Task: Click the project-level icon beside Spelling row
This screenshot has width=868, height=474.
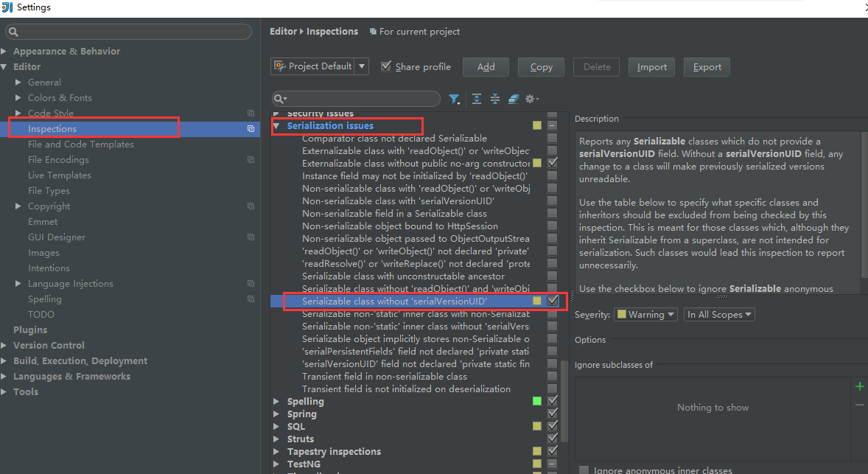Action: [251, 299]
